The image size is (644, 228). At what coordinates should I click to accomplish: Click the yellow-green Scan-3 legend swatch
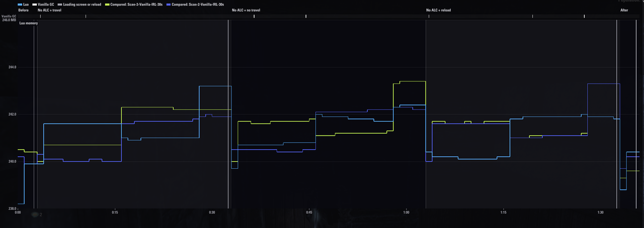coord(108,4)
